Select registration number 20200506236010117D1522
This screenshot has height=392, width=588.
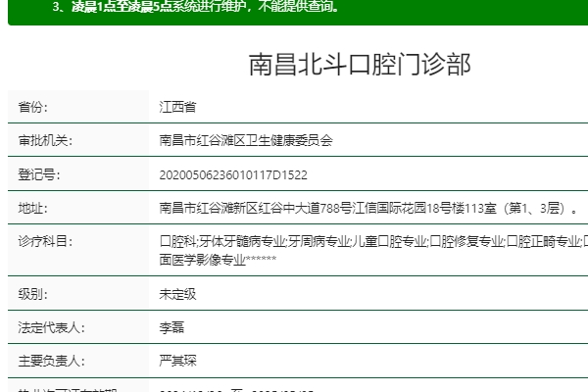click(233, 175)
